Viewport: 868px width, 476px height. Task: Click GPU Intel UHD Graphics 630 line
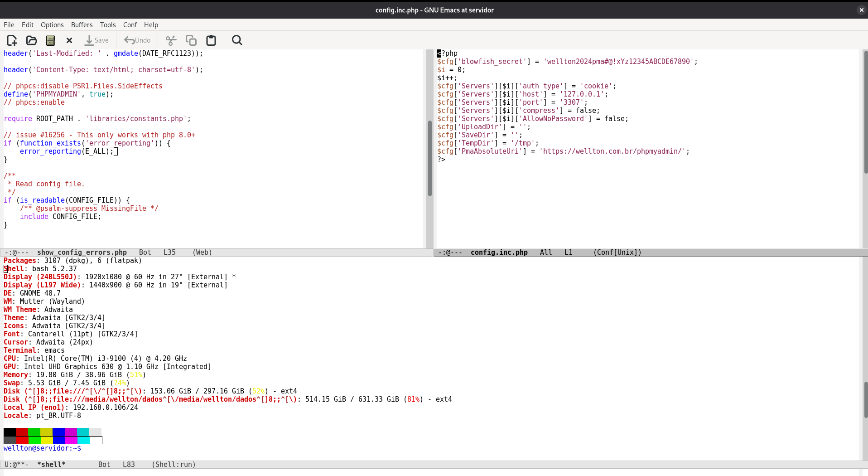pyautogui.click(x=107, y=367)
